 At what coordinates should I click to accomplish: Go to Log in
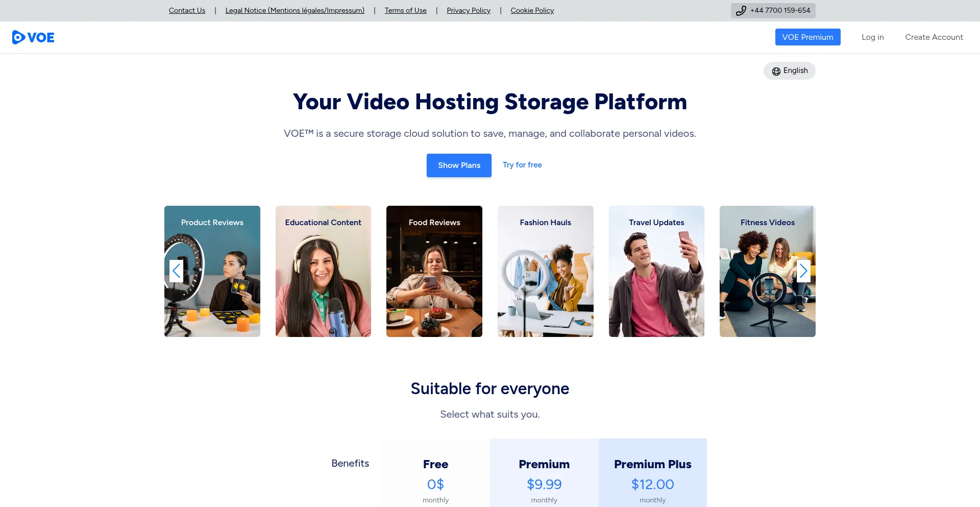pyautogui.click(x=872, y=37)
